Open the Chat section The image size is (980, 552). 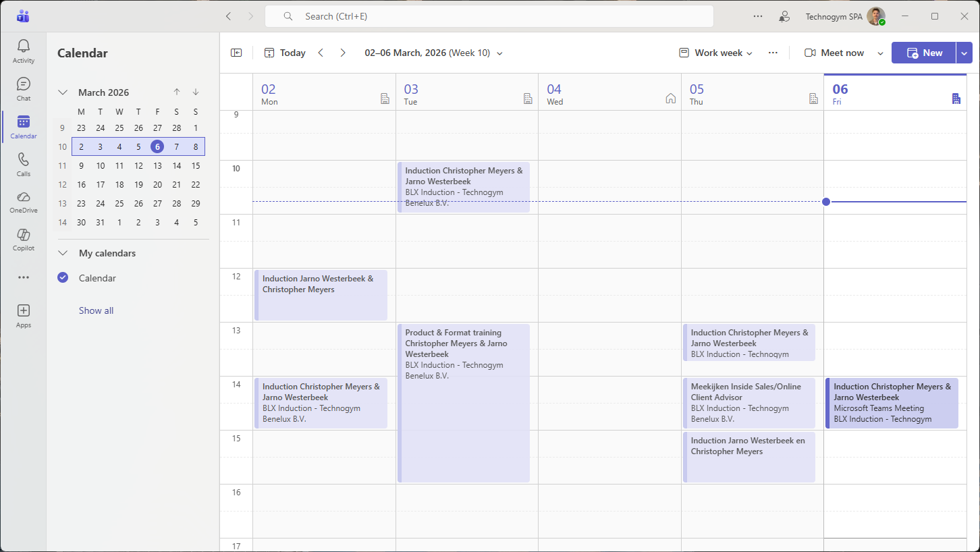(24, 89)
